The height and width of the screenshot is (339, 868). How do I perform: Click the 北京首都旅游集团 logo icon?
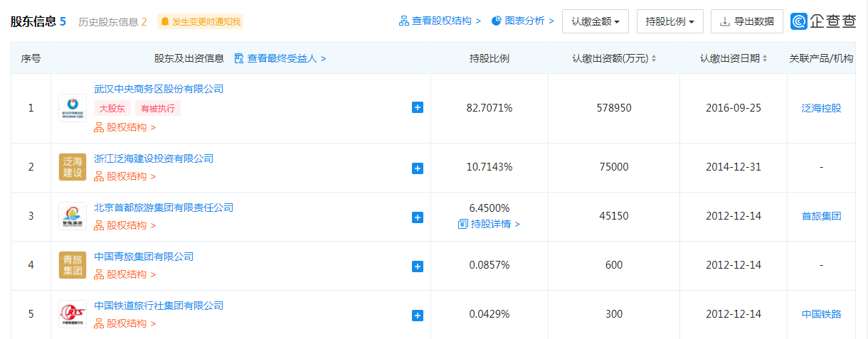[x=73, y=216]
